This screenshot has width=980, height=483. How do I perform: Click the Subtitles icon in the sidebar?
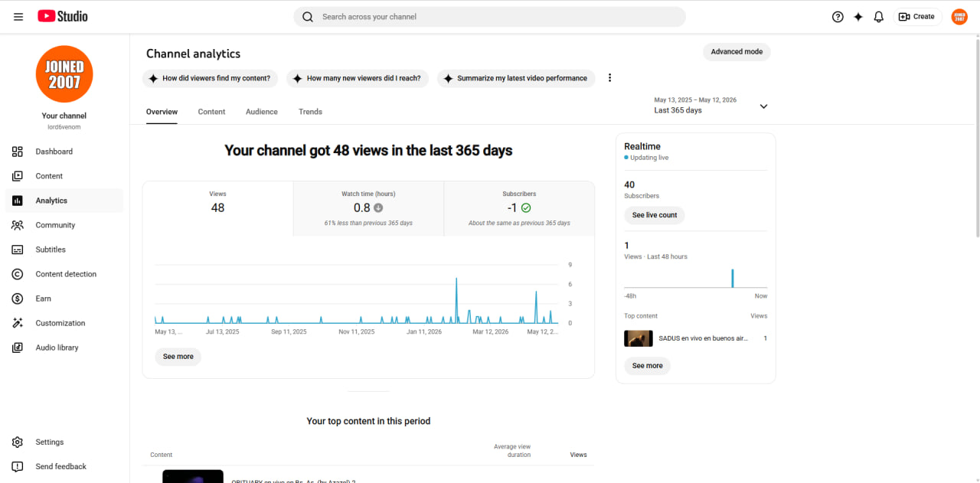coord(18,250)
